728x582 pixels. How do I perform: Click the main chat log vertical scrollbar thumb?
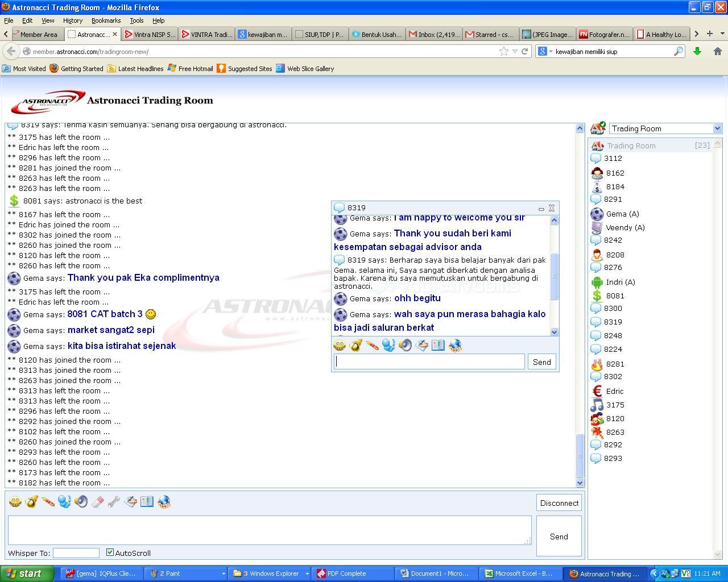coord(580,455)
